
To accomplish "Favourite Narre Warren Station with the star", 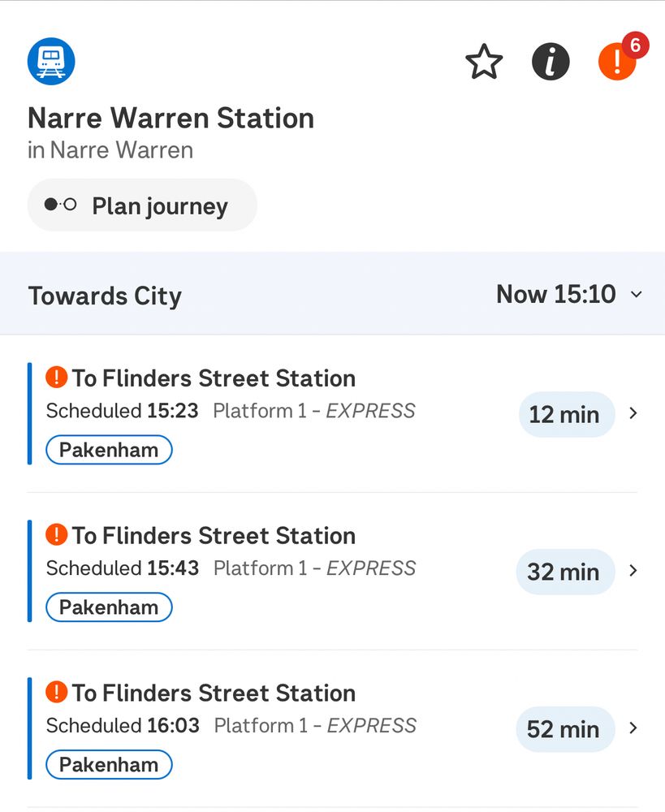I will [484, 63].
